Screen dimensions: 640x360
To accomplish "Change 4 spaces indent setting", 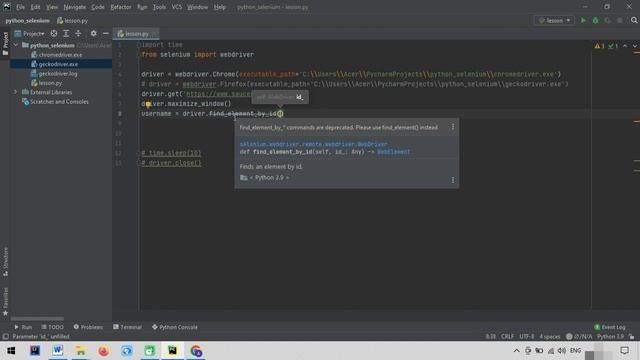I will click(549, 336).
